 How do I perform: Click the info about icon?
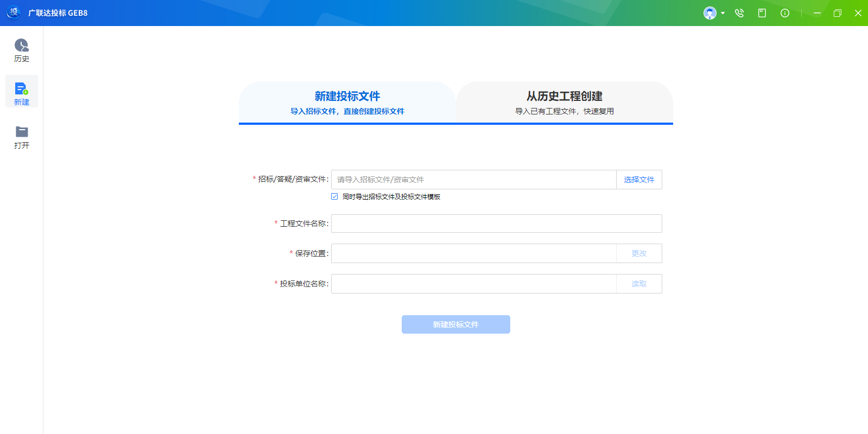click(785, 13)
